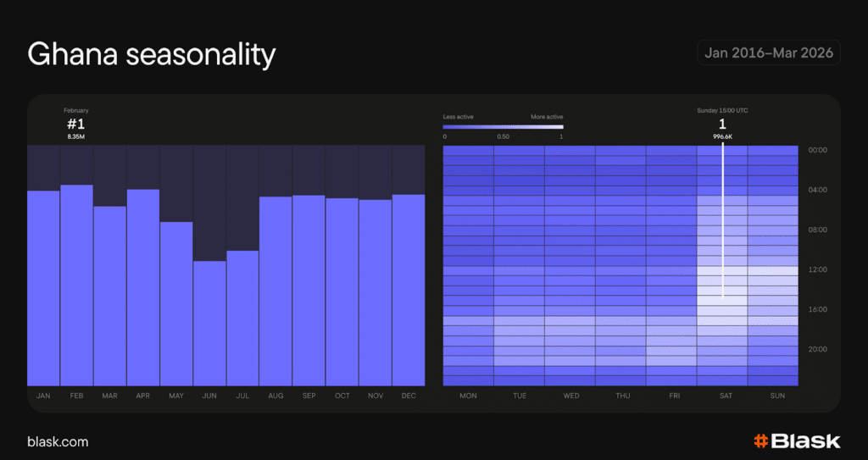Click the #1 February rank label

(x=76, y=124)
